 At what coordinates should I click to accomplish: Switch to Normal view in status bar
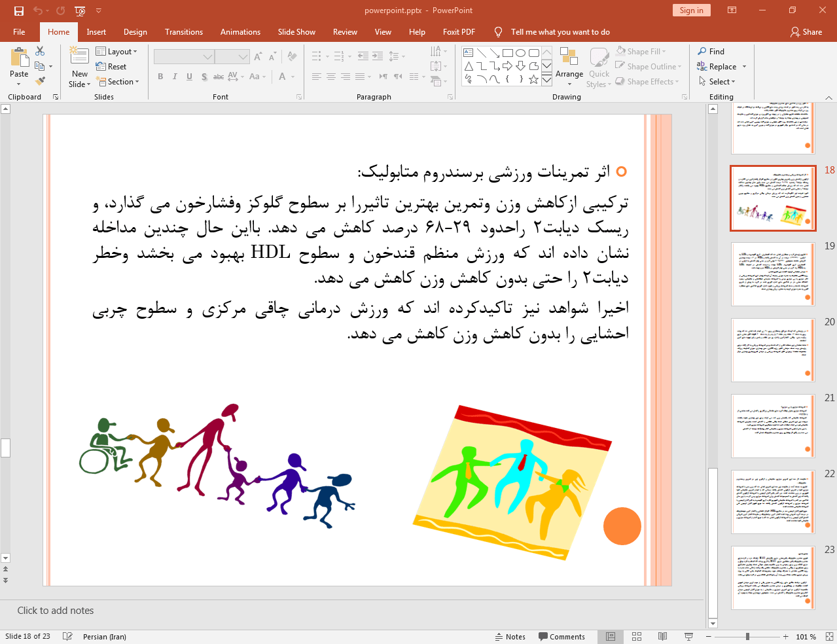coord(611,637)
